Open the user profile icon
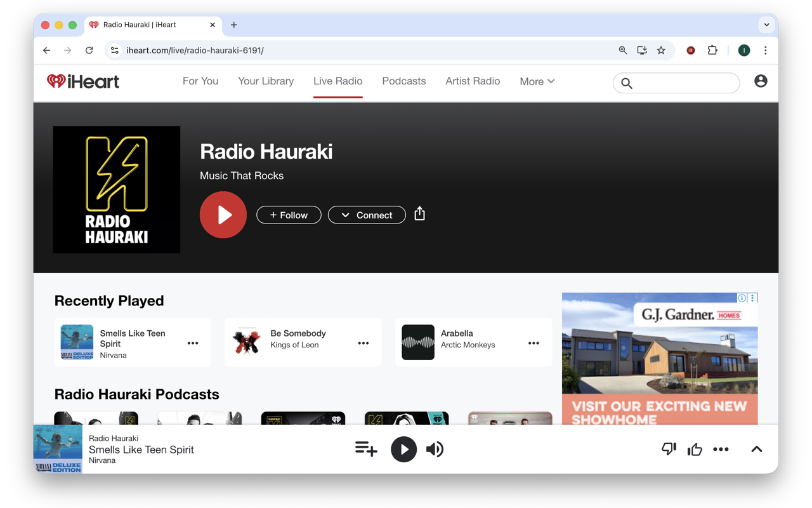 [x=761, y=81]
